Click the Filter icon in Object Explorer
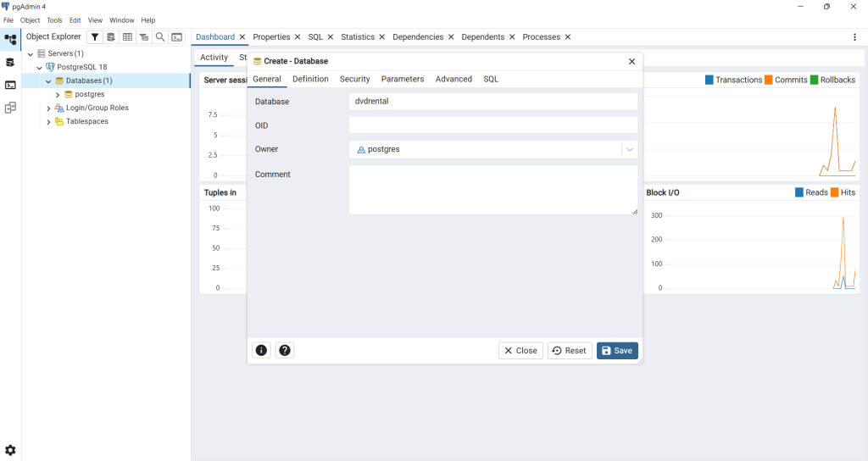 [x=95, y=37]
